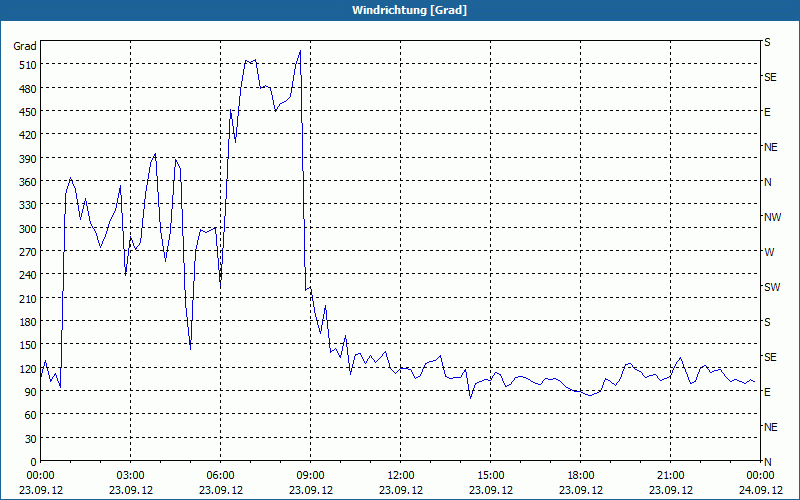Viewport: 800px width, 500px height.
Task: Select the 210 y-axis value
Action: coord(28,298)
